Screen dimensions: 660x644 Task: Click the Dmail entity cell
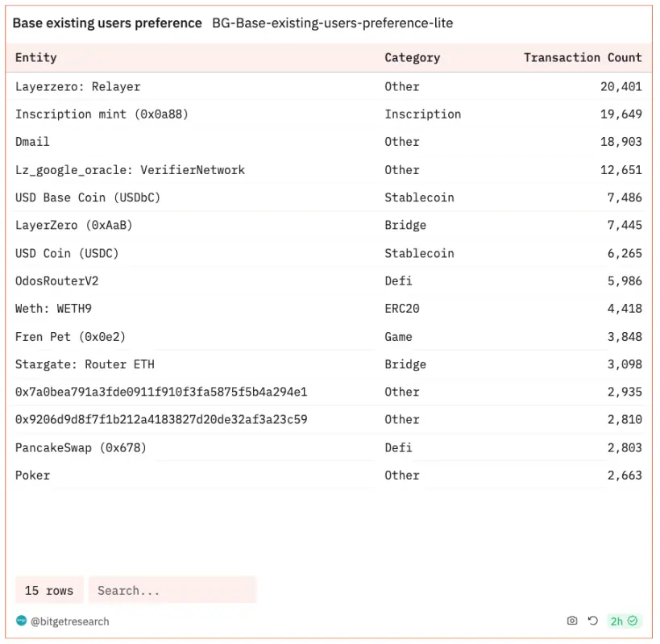32,142
